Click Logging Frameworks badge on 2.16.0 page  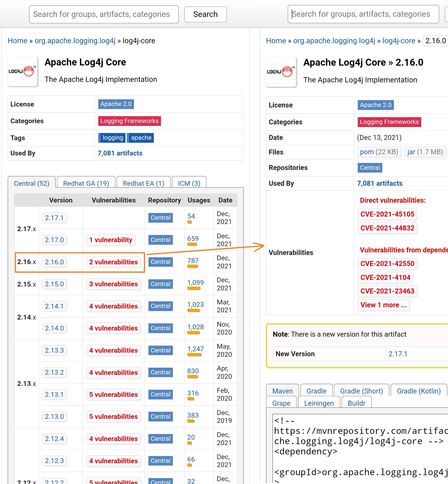[x=389, y=122]
